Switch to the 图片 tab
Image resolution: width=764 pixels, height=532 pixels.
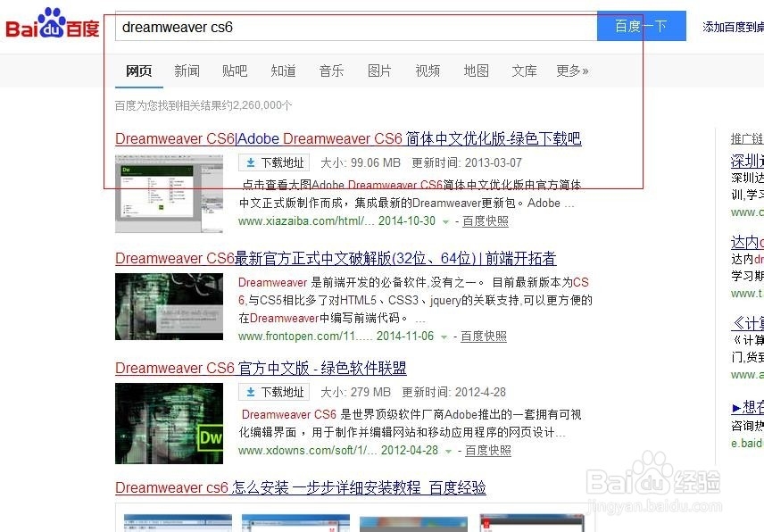coord(379,71)
